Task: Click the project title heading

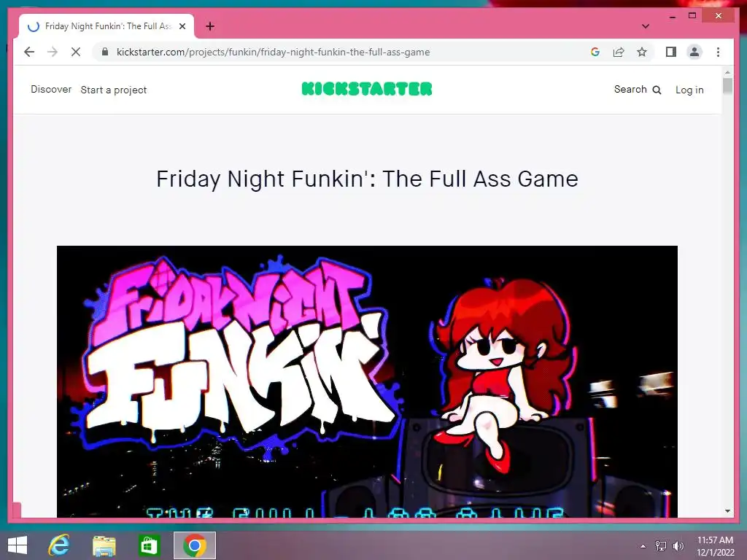Action: pyautogui.click(x=368, y=179)
